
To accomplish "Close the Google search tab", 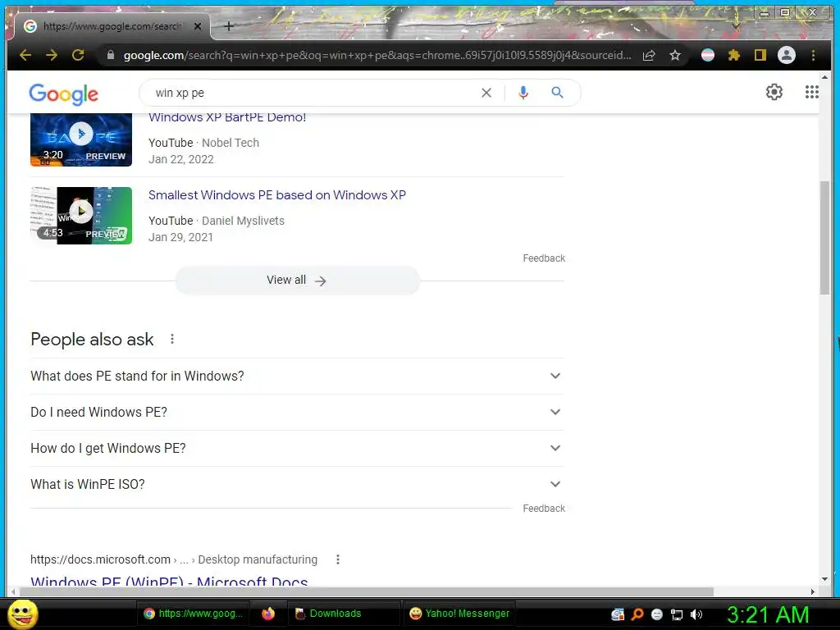I will [198, 26].
